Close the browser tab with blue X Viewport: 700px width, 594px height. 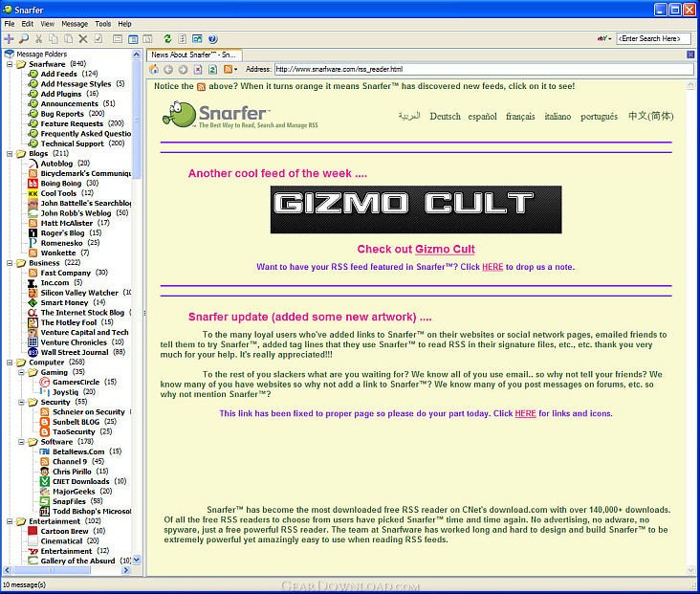click(x=690, y=55)
